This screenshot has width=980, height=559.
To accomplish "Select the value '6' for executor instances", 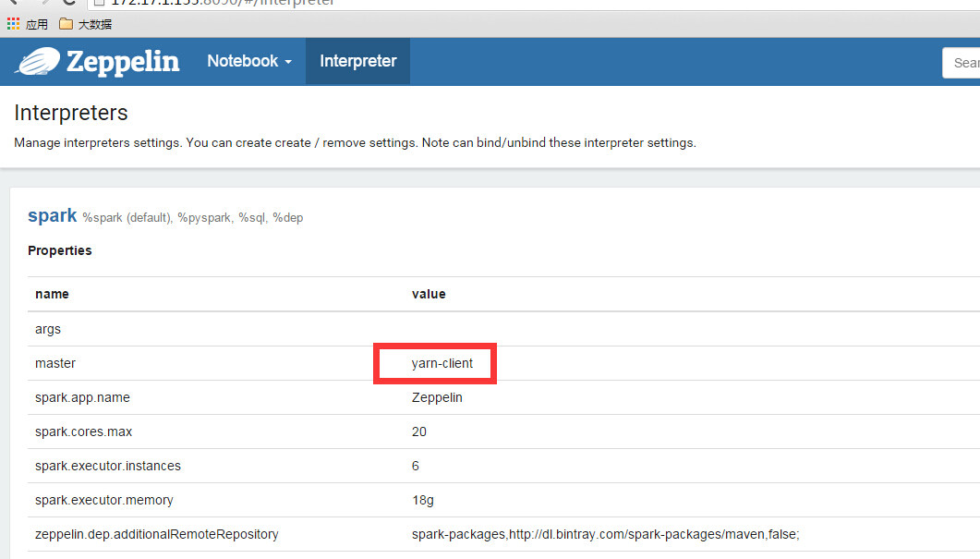I will point(416,466).
